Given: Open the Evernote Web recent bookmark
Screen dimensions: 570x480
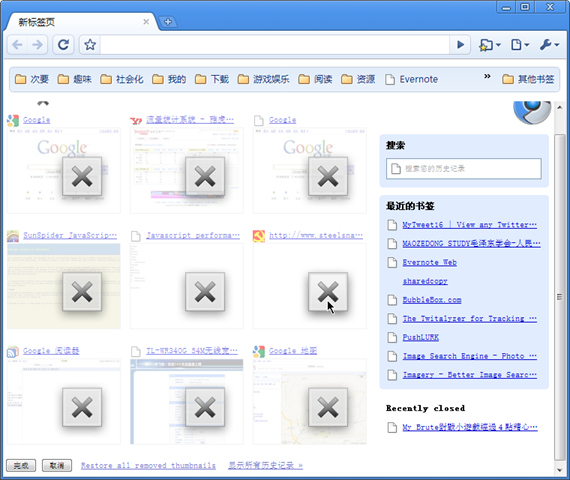Looking at the screenshot, I should point(429,262).
